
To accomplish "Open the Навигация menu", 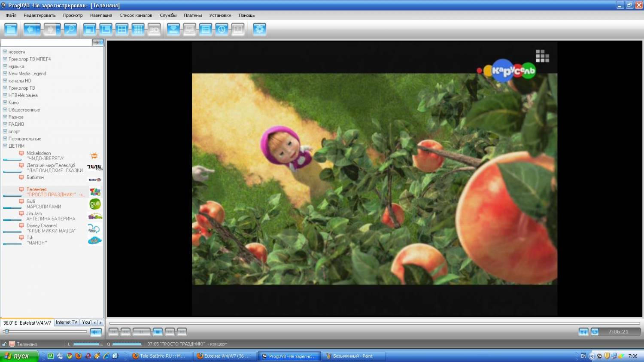I will (x=101, y=15).
